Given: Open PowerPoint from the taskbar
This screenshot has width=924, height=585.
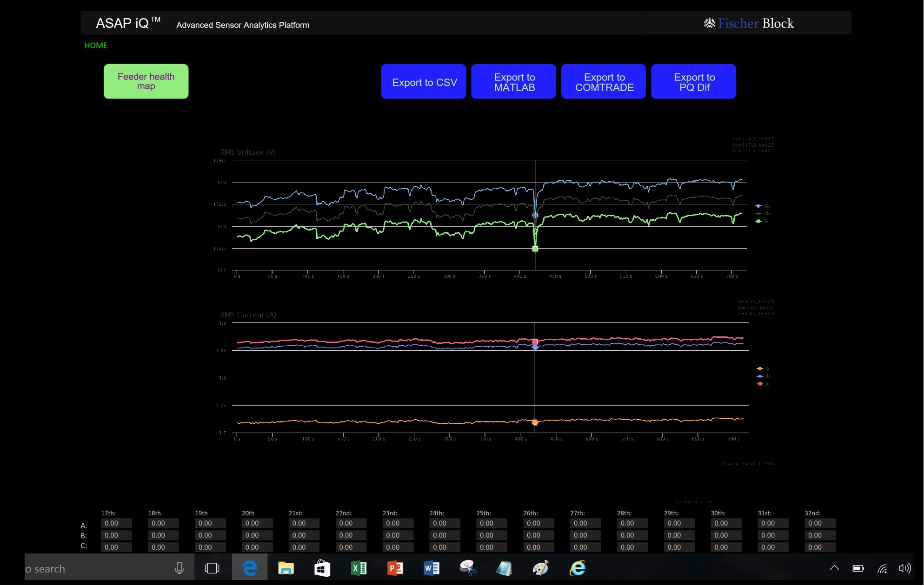Looking at the screenshot, I should tap(395, 568).
